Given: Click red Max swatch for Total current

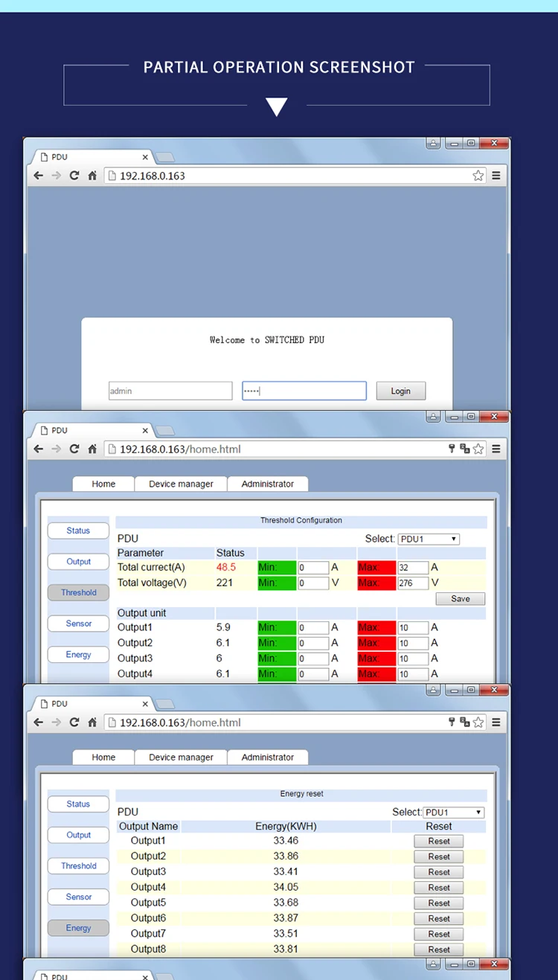Looking at the screenshot, I should 376,568.
